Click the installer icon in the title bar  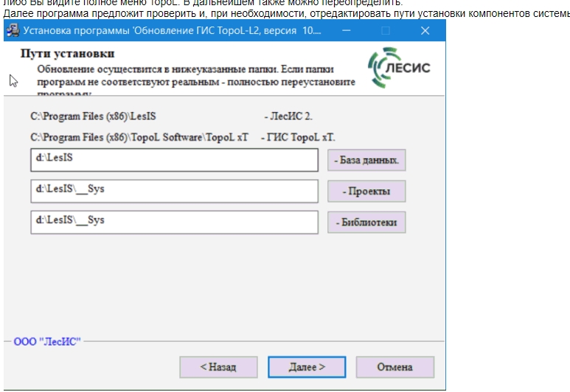(x=13, y=30)
